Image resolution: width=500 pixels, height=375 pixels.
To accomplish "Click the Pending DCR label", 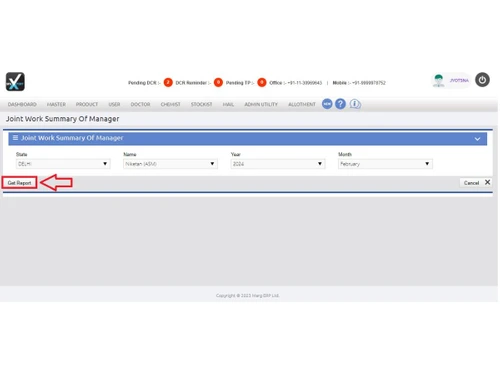I will 144,83.
